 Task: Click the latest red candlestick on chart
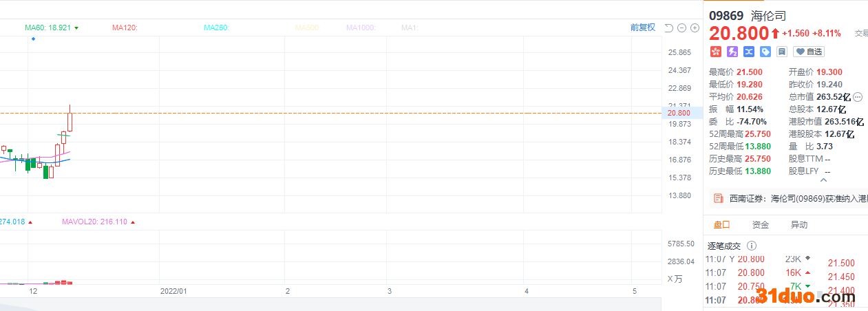pos(70,122)
